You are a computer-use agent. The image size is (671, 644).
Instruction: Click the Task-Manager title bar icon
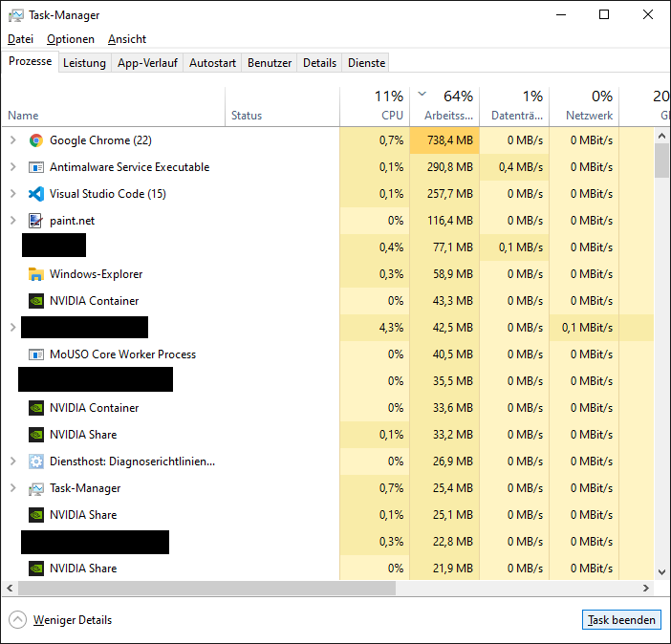[x=16, y=15]
